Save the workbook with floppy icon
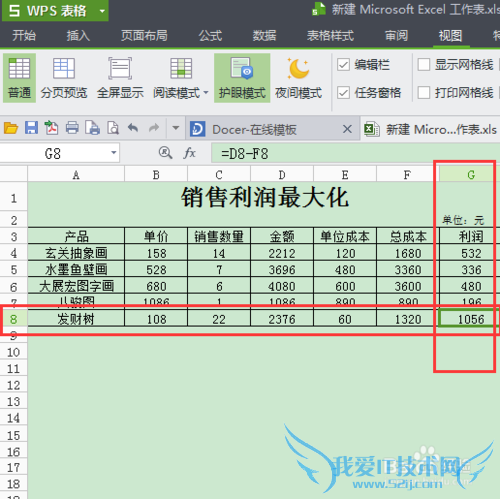Image resolution: width=500 pixels, height=499 pixels. (x=31, y=128)
